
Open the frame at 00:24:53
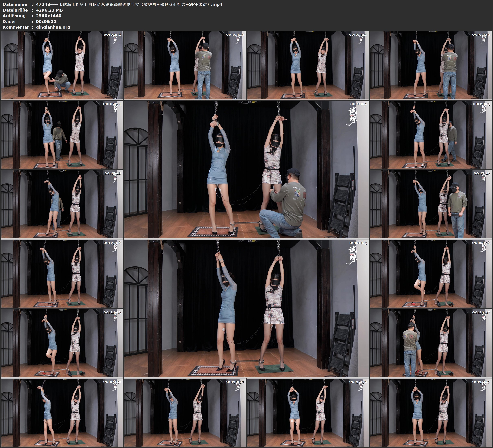coord(62,343)
